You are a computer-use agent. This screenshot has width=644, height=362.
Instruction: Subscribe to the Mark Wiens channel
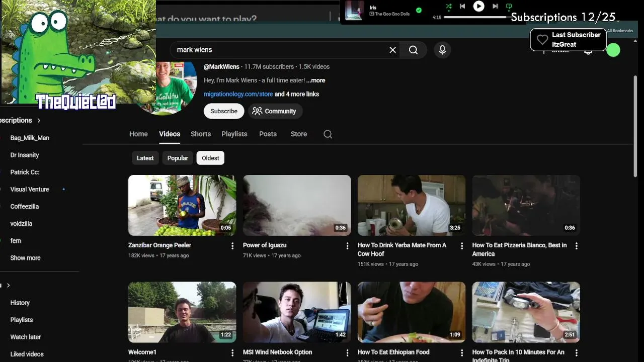224,111
